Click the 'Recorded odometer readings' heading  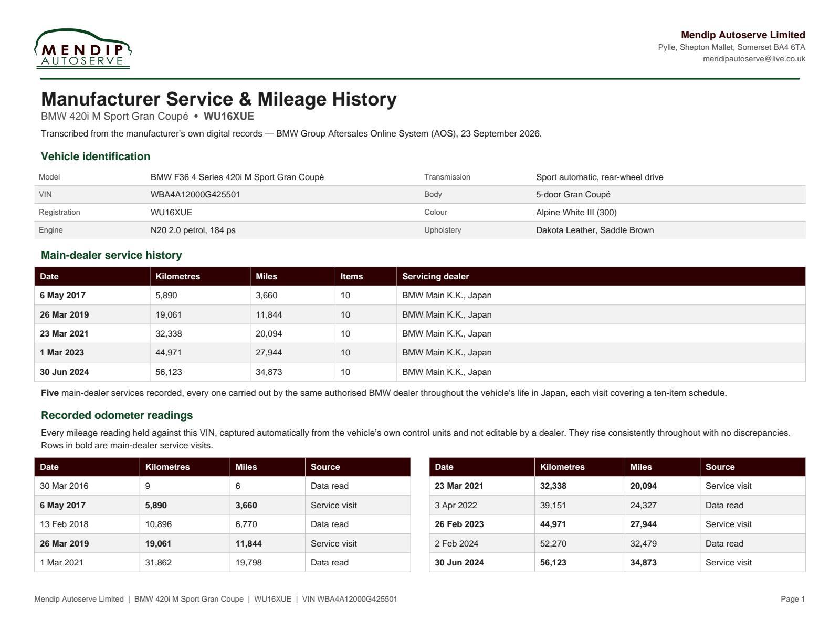click(117, 415)
